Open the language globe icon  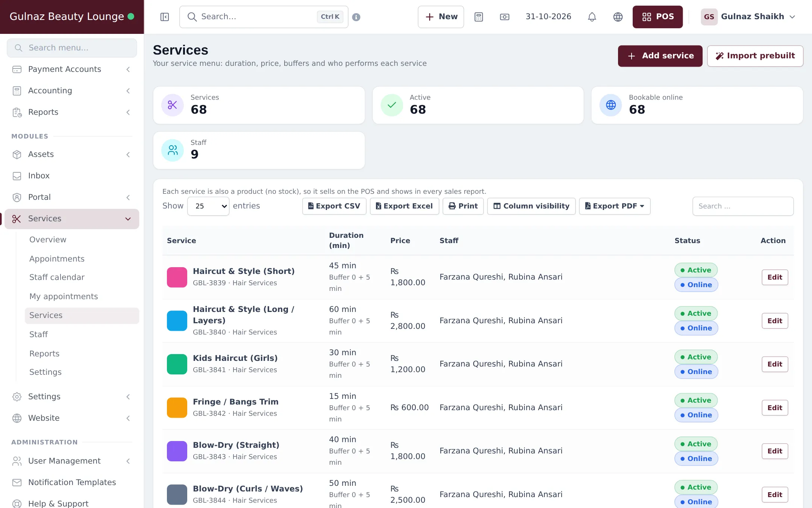click(x=618, y=17)
